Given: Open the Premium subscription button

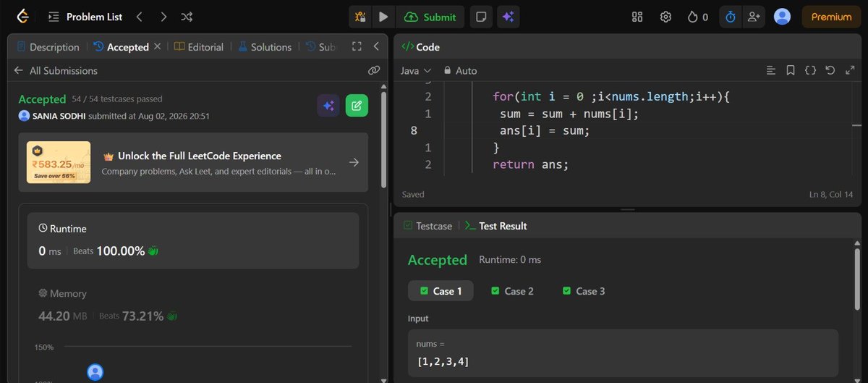Looking at the screenshot, I should [831, 17].
